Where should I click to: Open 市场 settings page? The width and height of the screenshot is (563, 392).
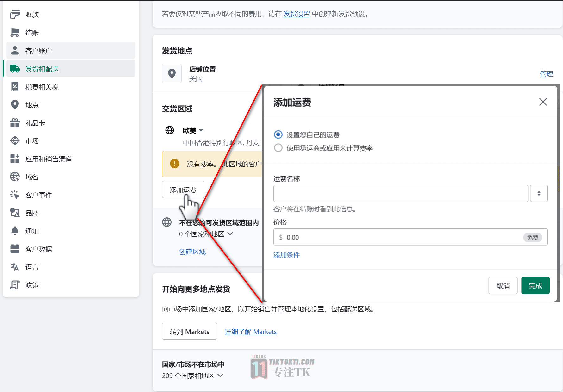click(x=71, y=141)
